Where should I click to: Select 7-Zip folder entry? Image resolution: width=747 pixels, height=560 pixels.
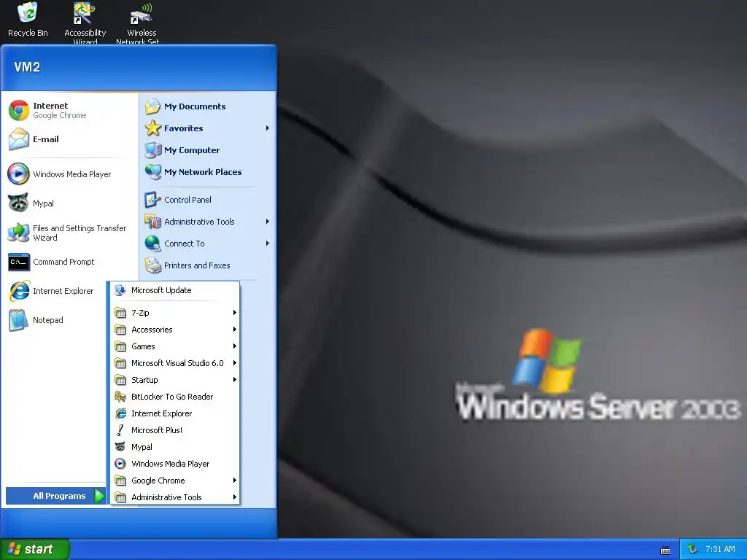click(175, 313)
